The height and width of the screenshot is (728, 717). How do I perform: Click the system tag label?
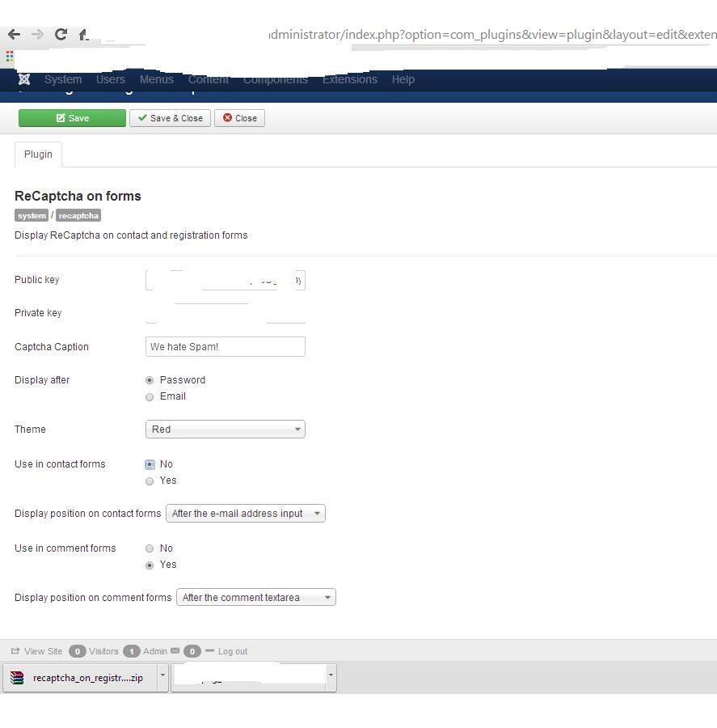(32, 215)
